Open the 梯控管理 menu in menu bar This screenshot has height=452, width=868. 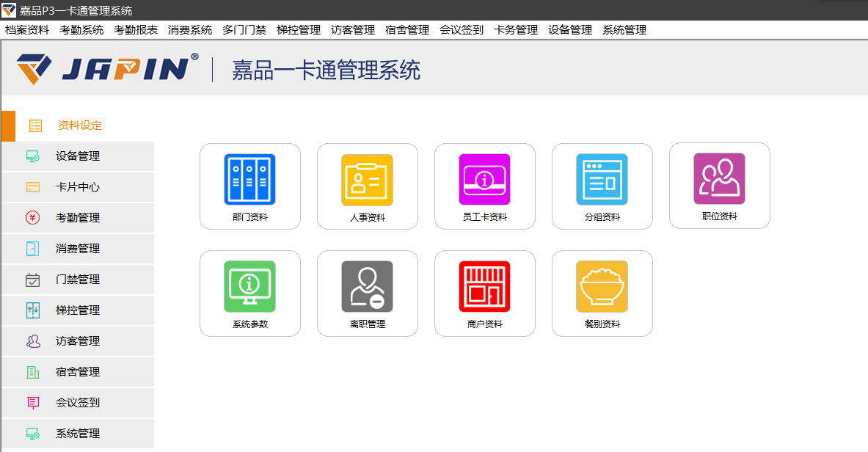pos(299,30)
